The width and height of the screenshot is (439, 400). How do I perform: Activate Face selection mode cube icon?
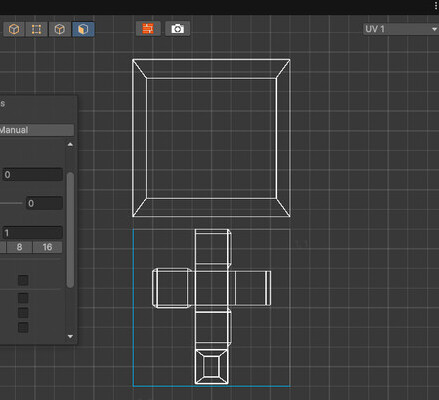pos(83,29)
